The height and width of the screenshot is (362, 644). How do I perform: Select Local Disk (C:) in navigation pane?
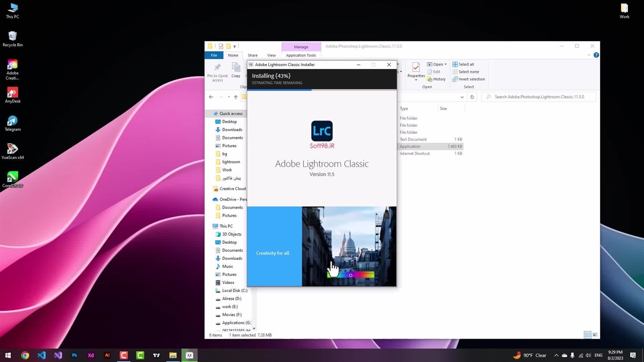pos(234,291)
